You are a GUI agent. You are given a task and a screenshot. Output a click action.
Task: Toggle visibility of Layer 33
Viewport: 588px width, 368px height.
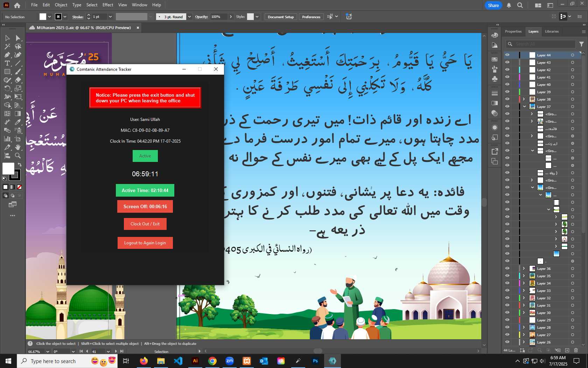[507, 291]
